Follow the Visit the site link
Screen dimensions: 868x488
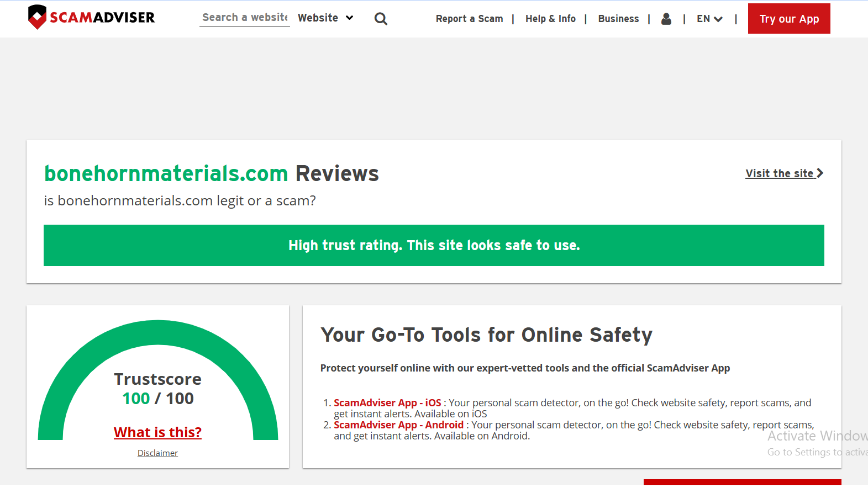click(779, 173)
